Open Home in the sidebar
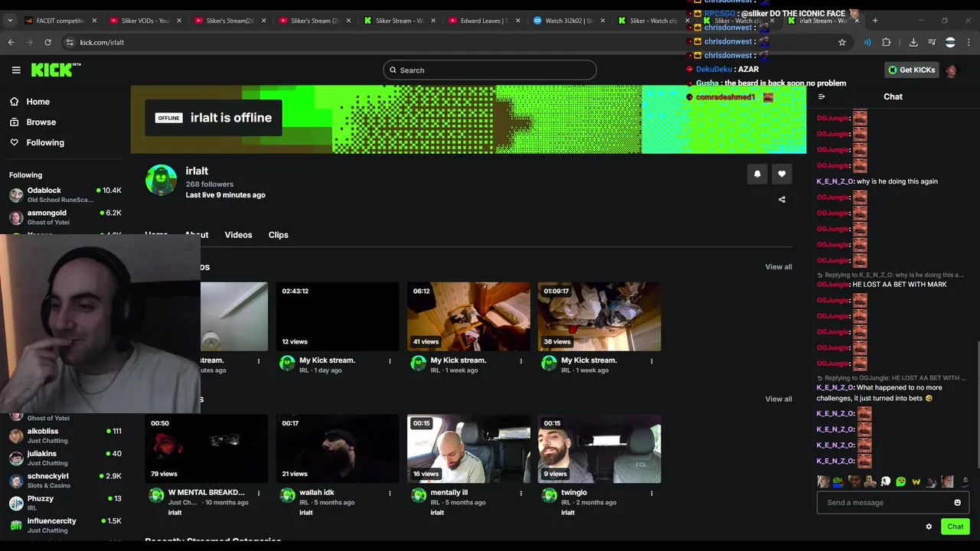Screen dimensions: 980x551 tap(38, 102)
